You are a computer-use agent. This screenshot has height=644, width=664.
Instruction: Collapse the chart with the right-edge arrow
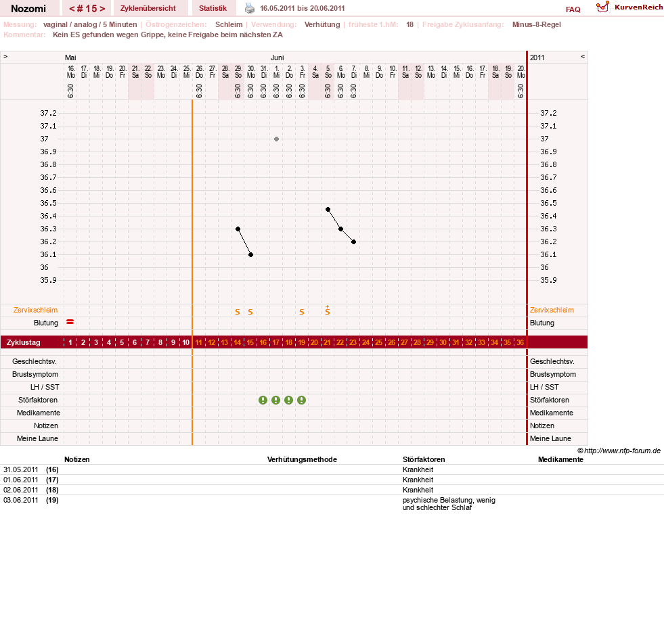583,56
